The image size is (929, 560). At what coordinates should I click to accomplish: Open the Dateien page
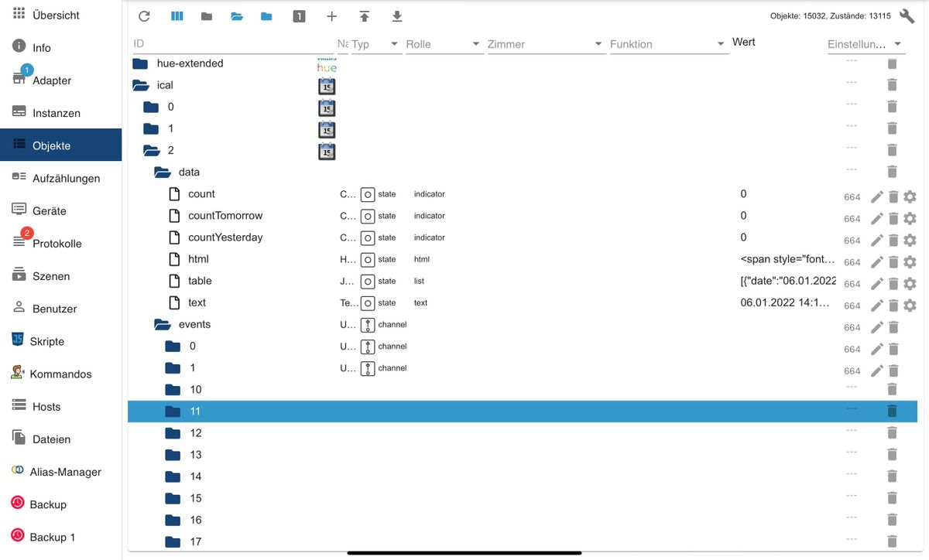point(61,439)
